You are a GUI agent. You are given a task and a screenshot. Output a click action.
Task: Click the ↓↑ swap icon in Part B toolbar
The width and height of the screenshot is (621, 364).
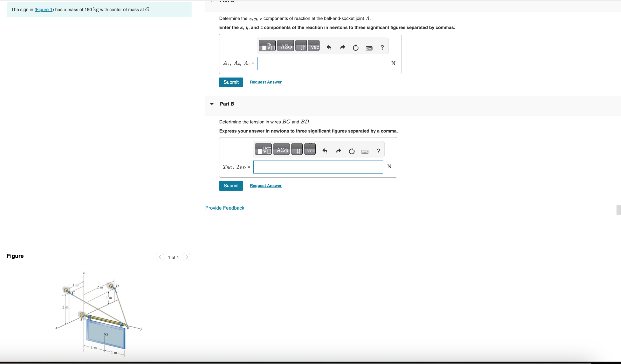[x=297, y=150]
